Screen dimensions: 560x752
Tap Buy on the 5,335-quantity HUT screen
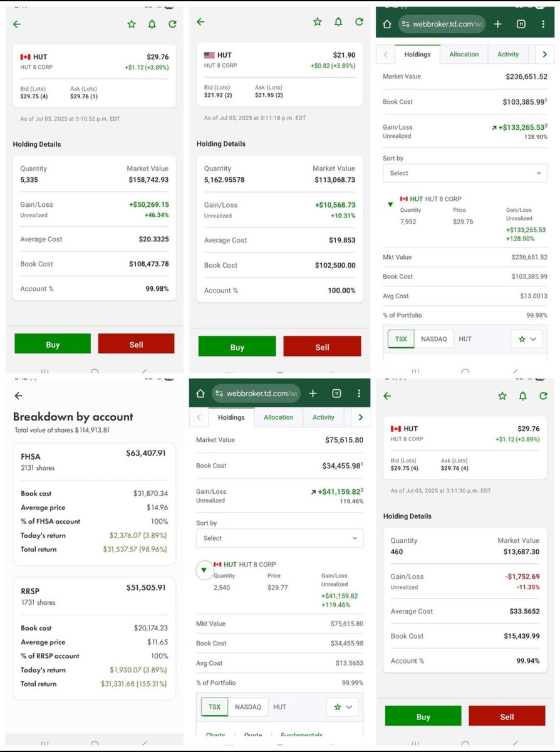53,344
